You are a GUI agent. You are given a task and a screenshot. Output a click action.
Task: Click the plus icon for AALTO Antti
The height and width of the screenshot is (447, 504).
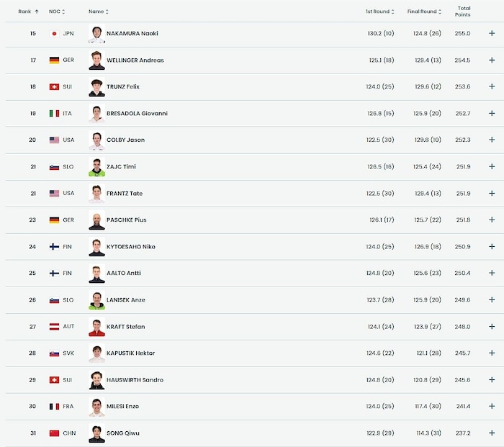click(x=492, y=274)
